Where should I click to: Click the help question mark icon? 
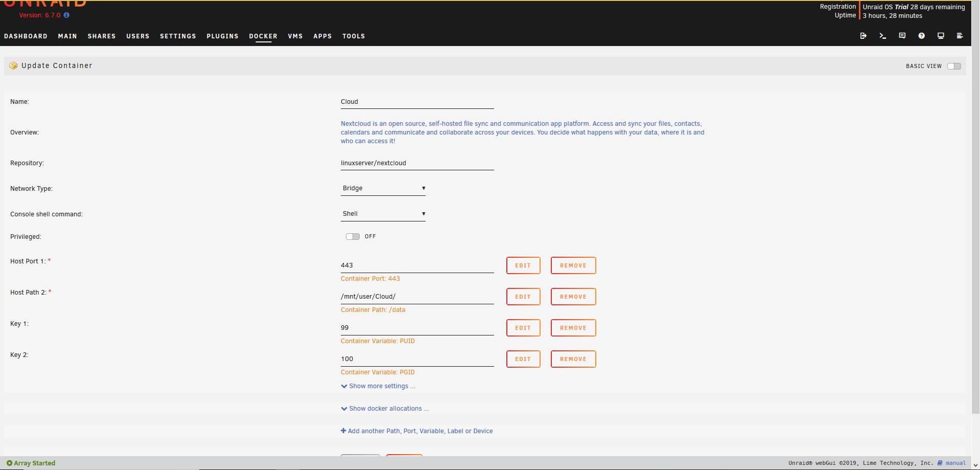pos(921,36)
